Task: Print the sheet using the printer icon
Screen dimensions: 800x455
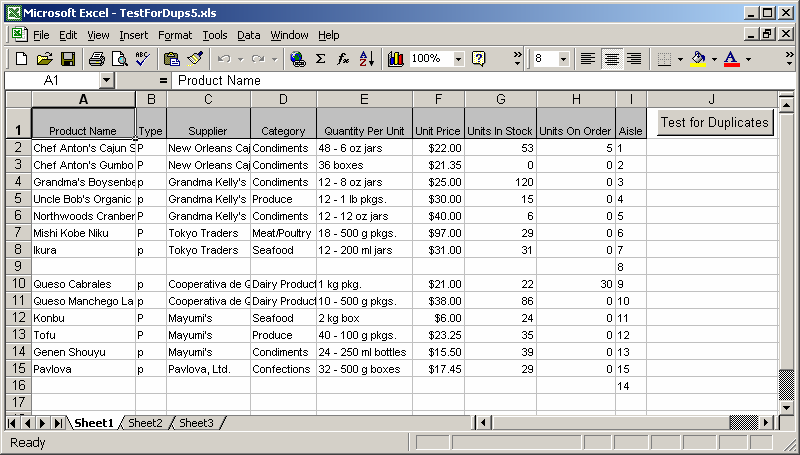Action: pyautogui.click(x=96, y=59)
